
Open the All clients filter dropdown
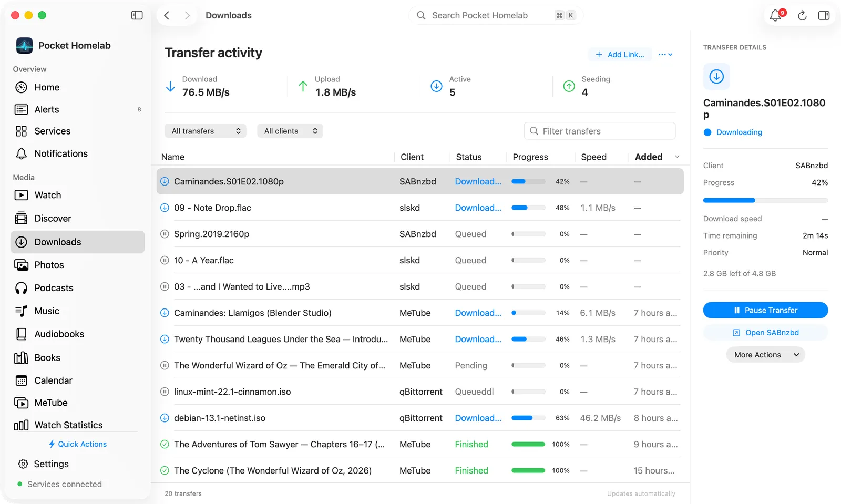pos(290,131)
